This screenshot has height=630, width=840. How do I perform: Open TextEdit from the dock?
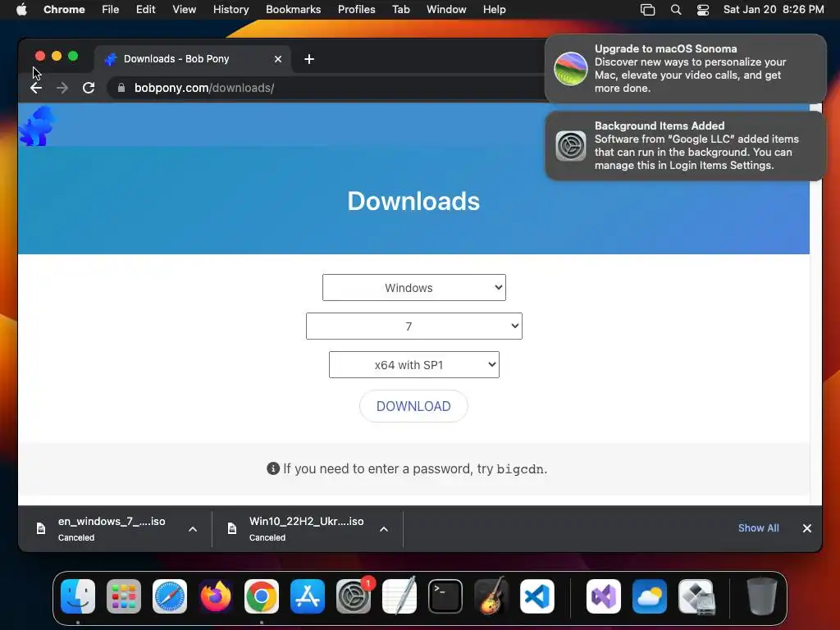point(399,596)
